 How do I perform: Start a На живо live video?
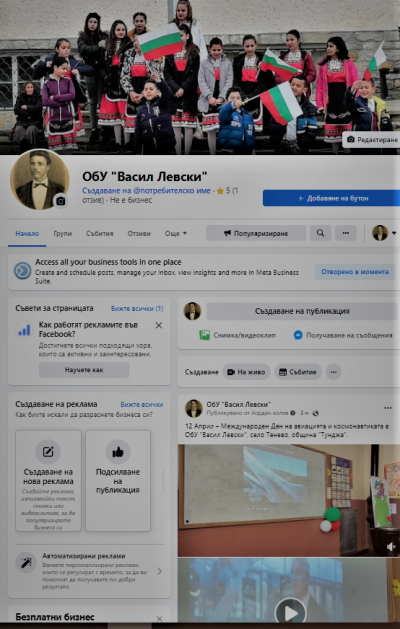(246, 372)
